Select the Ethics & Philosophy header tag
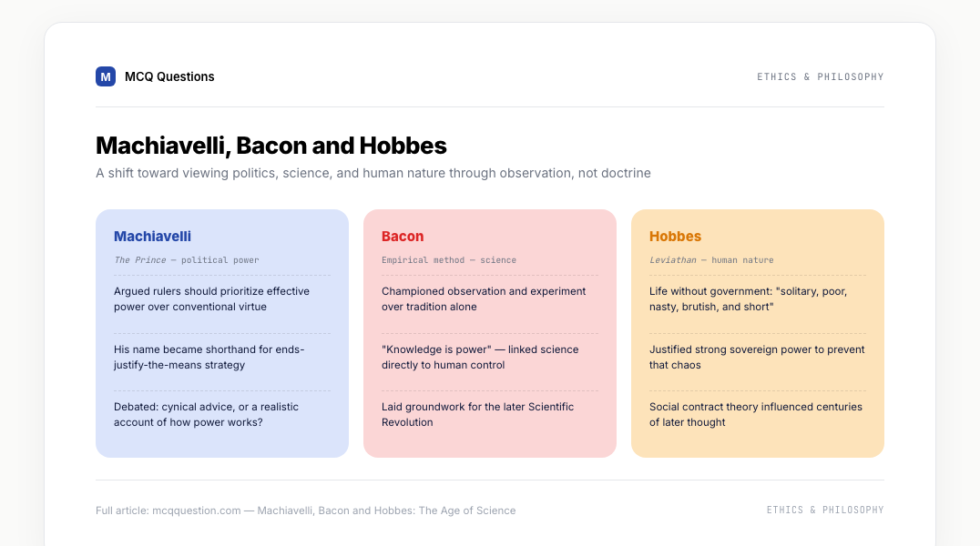The image size is (980, 546). tap(820, 76)
